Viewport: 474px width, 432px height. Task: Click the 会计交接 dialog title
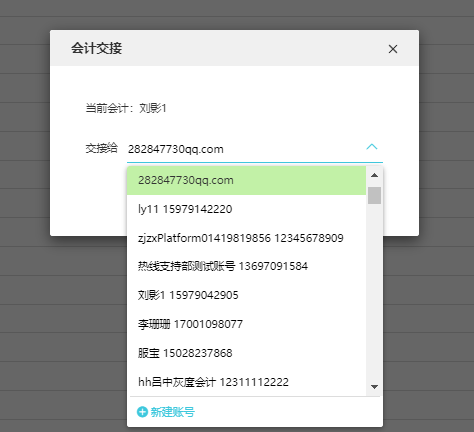96,48
